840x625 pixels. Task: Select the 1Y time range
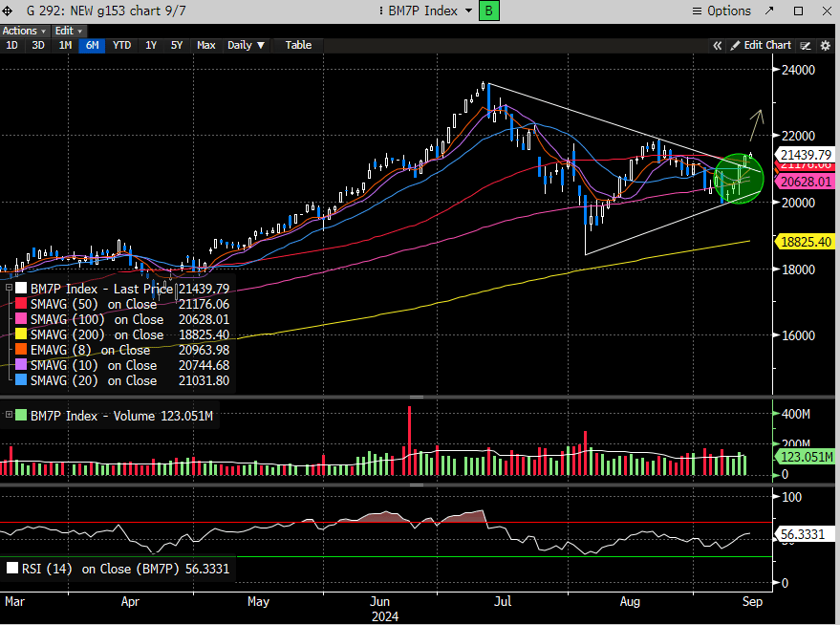[x=151, y=45]
